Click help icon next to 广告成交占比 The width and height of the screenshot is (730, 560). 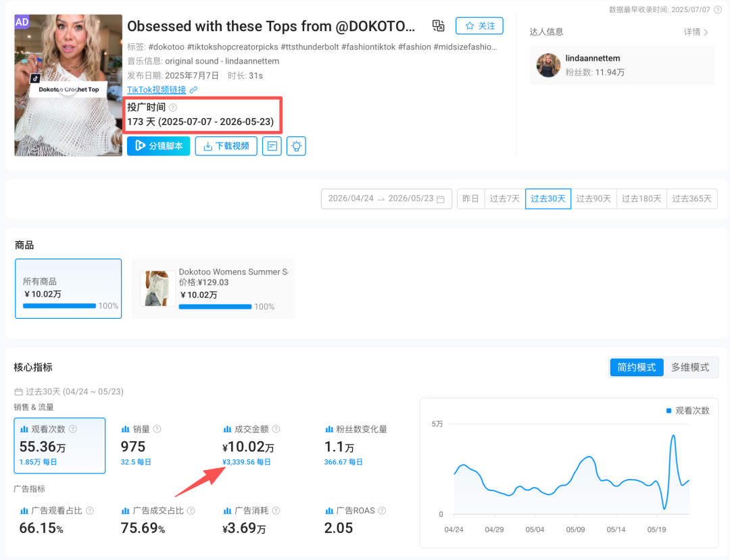pos(191,511)
